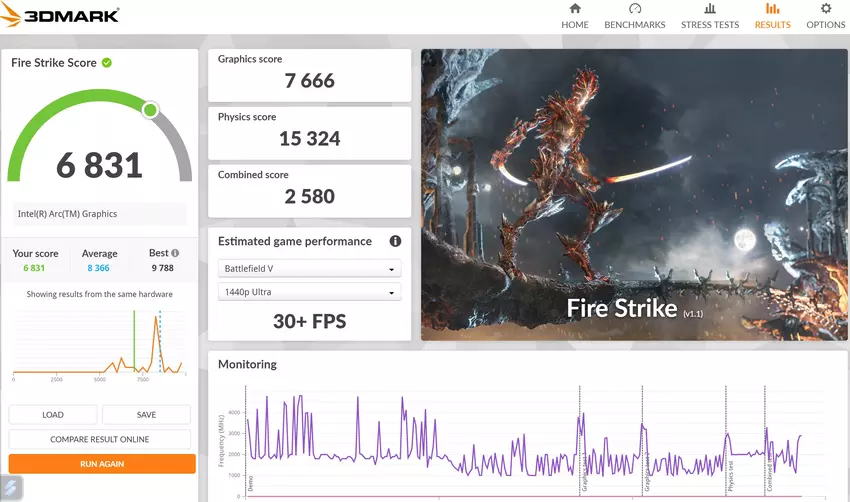Open the Options gear icon
This screenshot has width=850, height=502.
825,9
